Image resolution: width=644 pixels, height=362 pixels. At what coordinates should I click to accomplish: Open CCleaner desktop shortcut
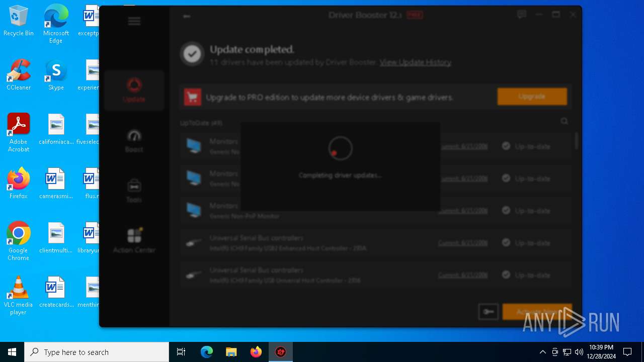[x=19, y=75]
